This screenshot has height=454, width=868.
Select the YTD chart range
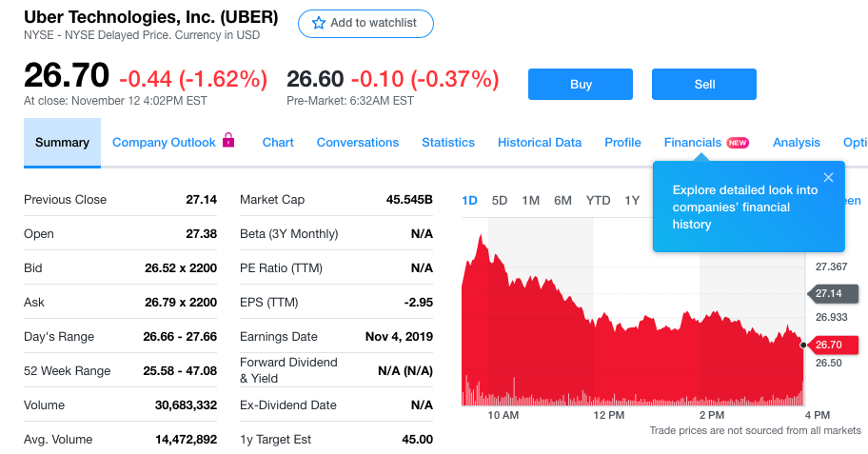click(x=599, y=200)
